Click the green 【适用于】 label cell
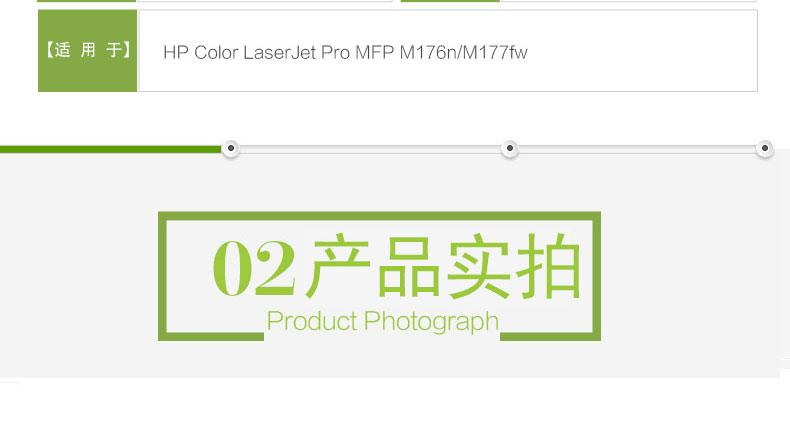The width and height of the screenshot is (790, 442). 88,50
